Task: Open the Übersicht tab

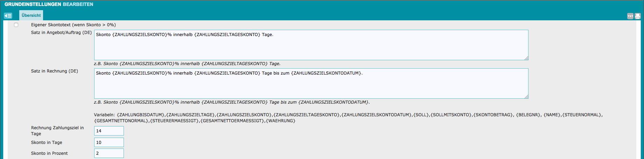Action: 31,15
